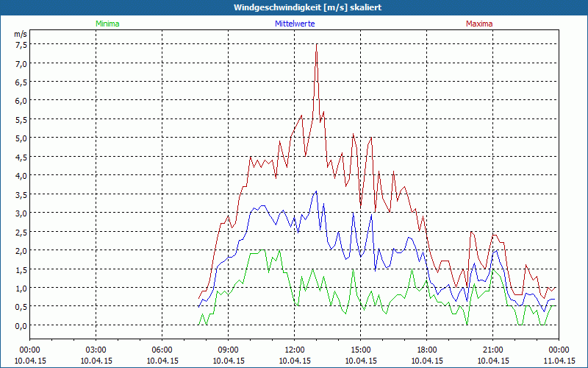Click the 5,5 y-axis value

(x=21, y=119)
